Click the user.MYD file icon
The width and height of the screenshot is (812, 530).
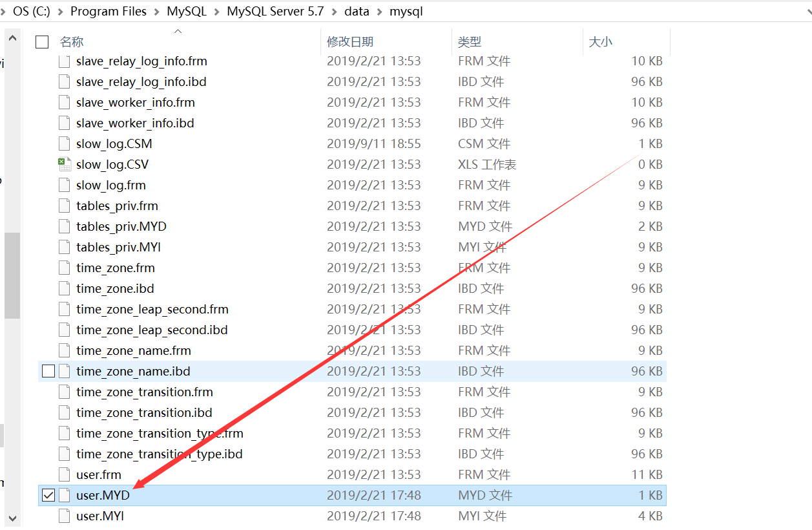(x=64, y=496)
